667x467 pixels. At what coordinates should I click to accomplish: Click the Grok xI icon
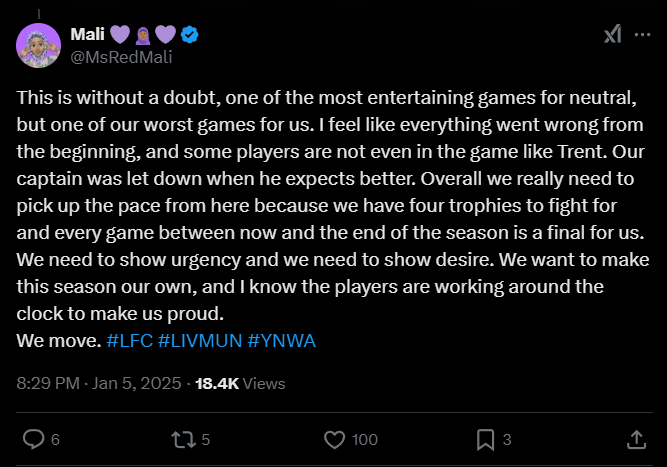point(612,34)
